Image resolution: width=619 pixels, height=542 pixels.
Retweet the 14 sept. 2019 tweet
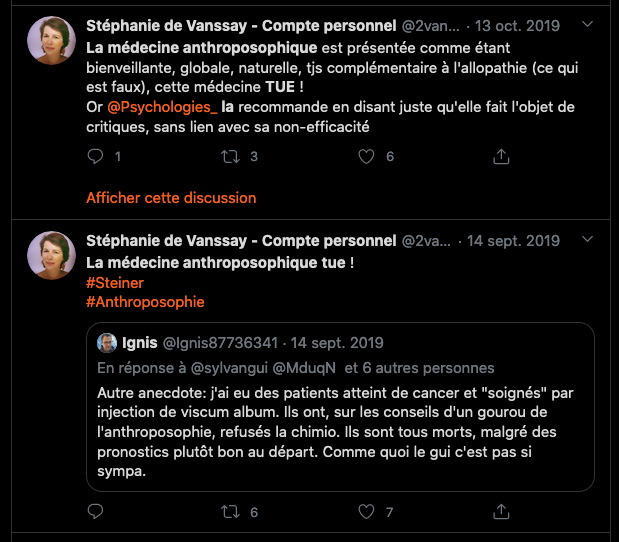231,512
